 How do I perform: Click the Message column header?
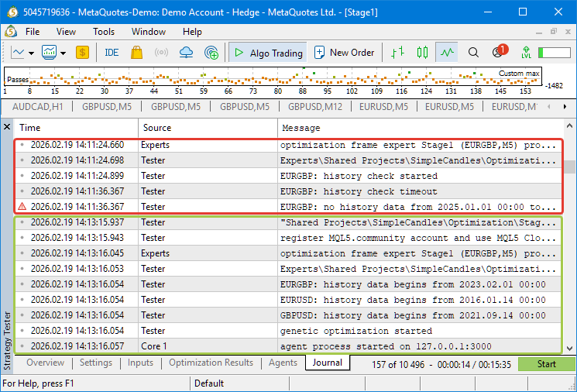pos(421,128)
